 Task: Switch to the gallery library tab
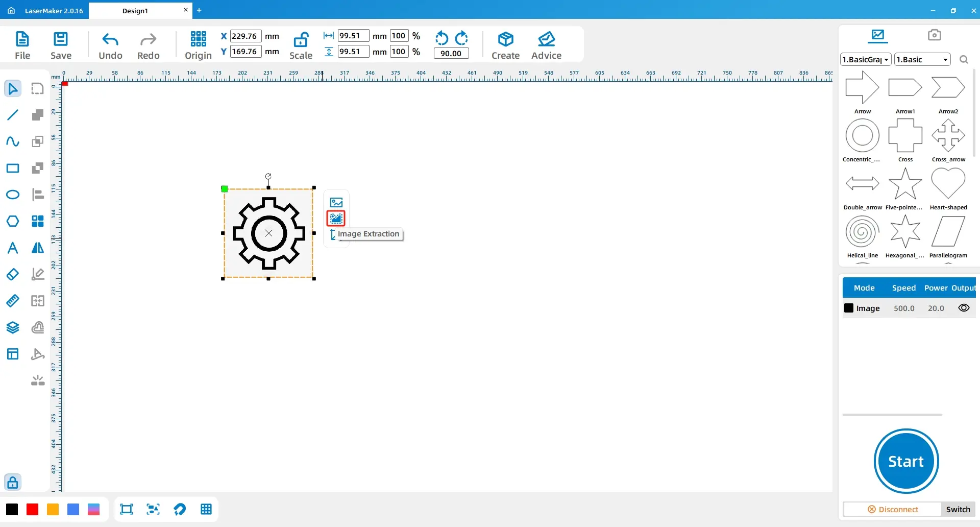878,35
